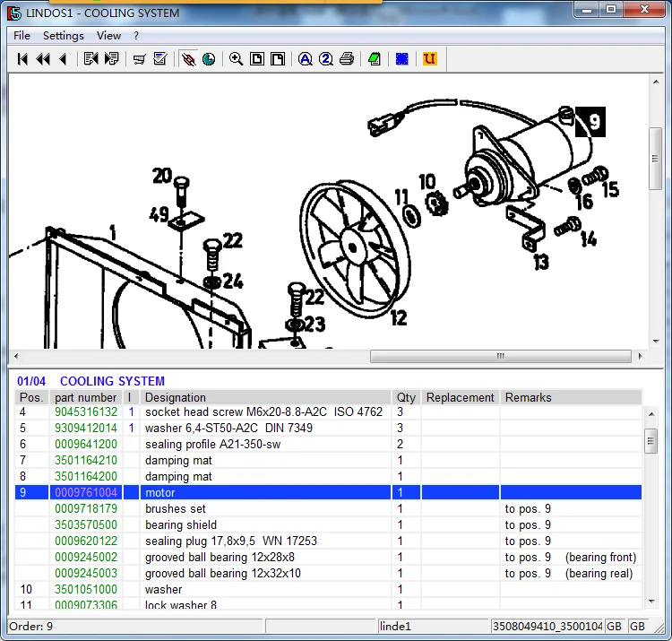672x641 pixels.
Task: Open the shopping cart icon
Action: 139,59
